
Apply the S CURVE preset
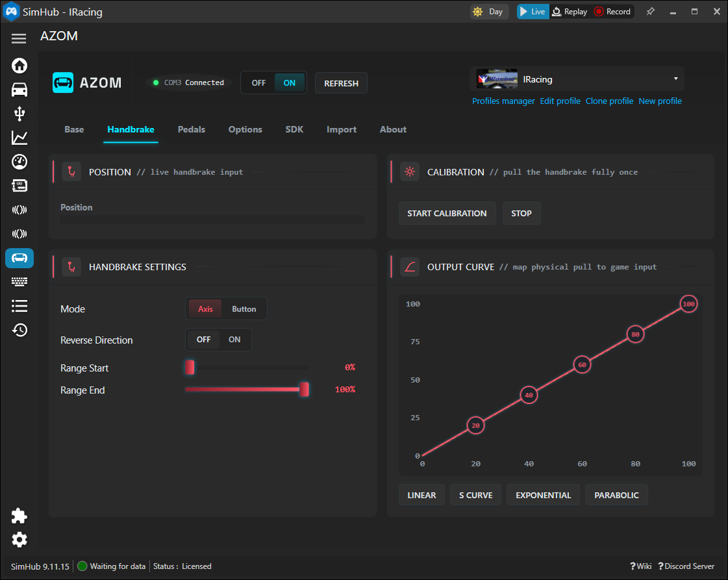476,495
